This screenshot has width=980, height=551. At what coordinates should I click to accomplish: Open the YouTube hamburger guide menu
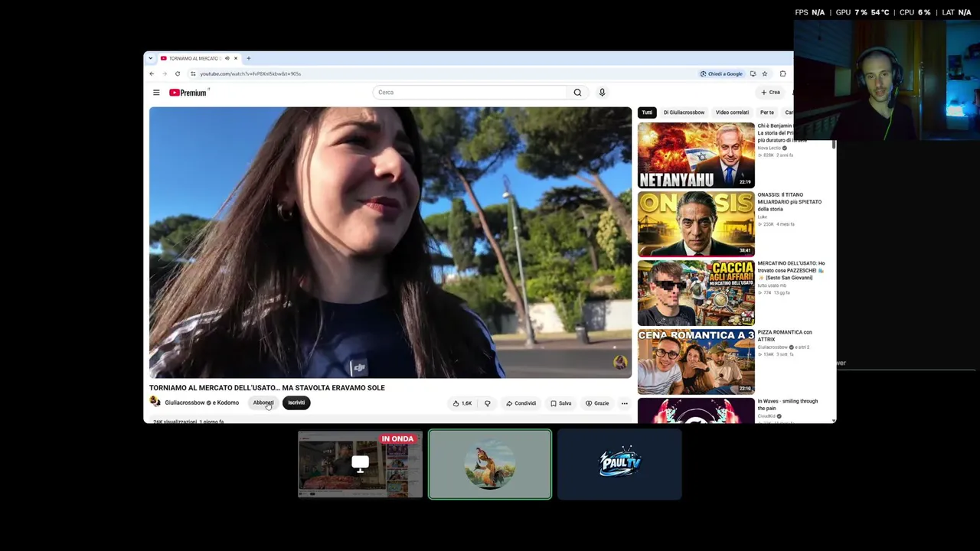tap(156, 93)
